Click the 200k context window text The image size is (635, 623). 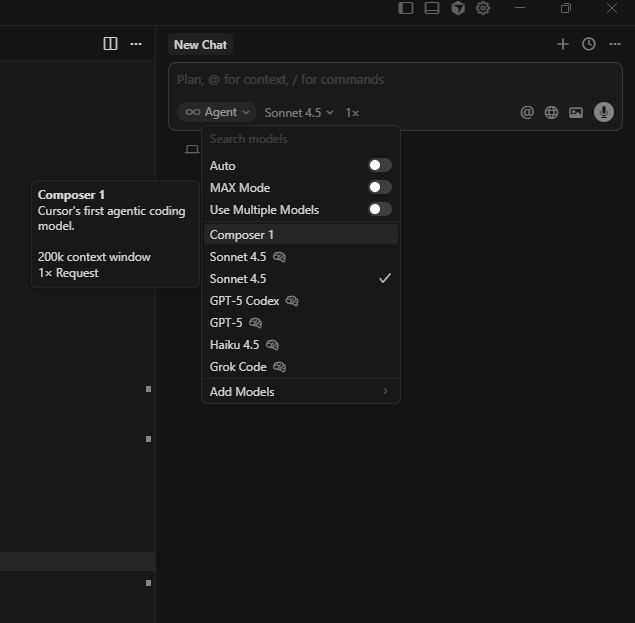point(94,257)
